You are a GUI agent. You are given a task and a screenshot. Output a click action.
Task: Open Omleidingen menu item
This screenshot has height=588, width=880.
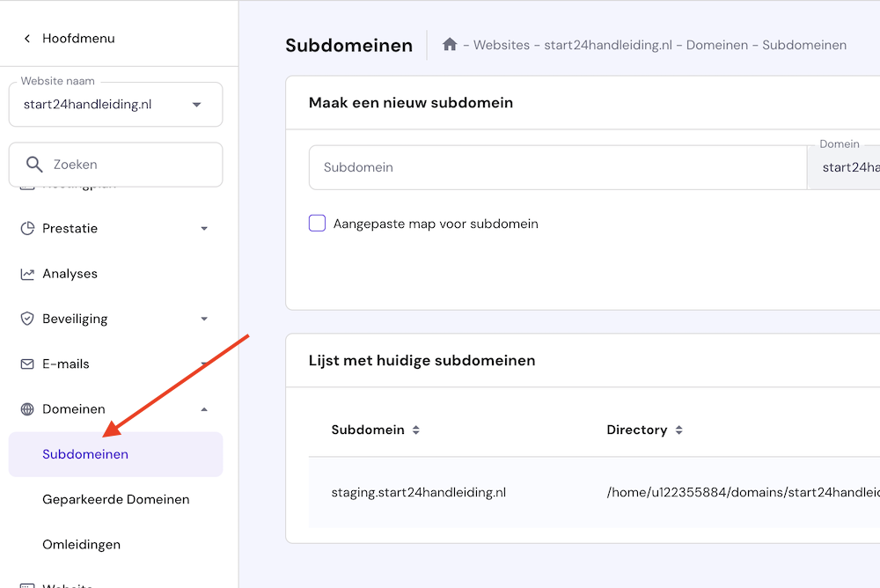tap(81, 545)
